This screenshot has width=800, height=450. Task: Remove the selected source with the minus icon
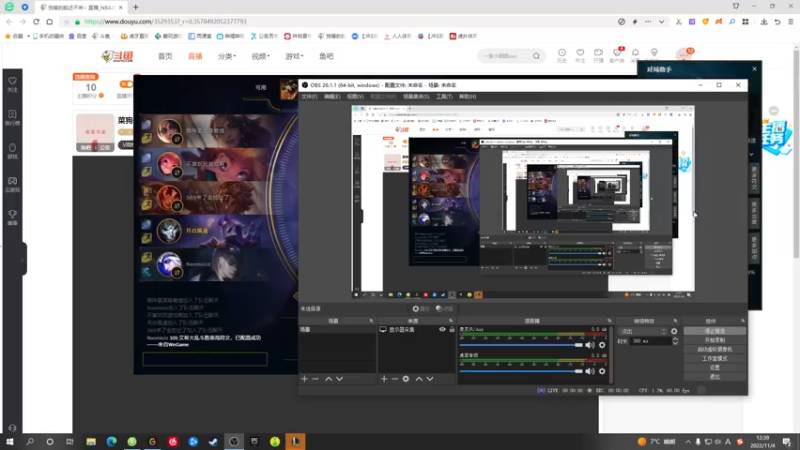(x=395, y=379)
